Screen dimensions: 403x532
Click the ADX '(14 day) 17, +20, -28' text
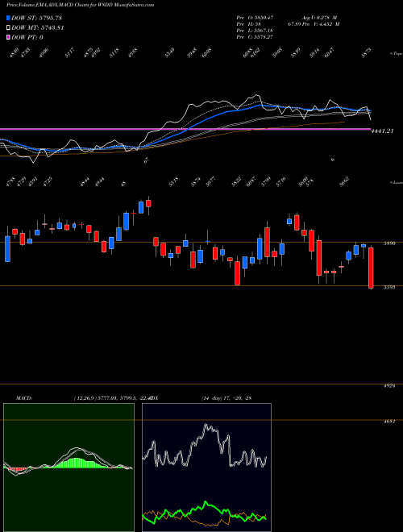226,398
